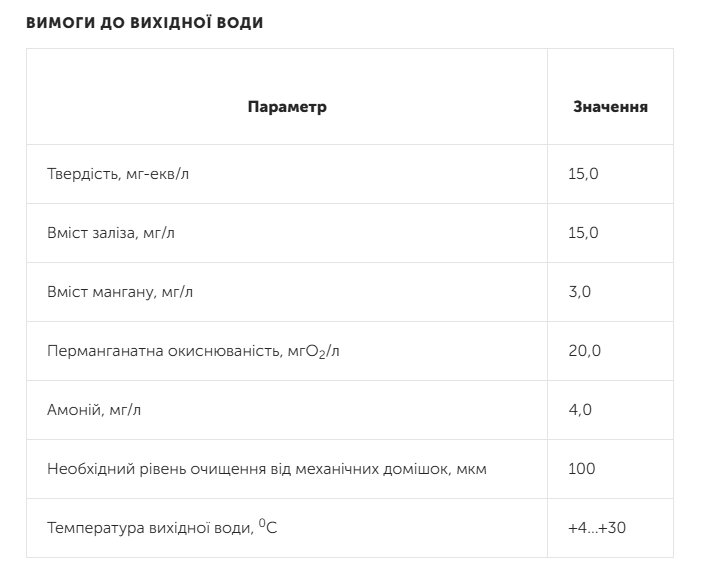Screen dimensions: 709x574
Task: Click the "Значення" column header
Action: (x=610, y=107)
